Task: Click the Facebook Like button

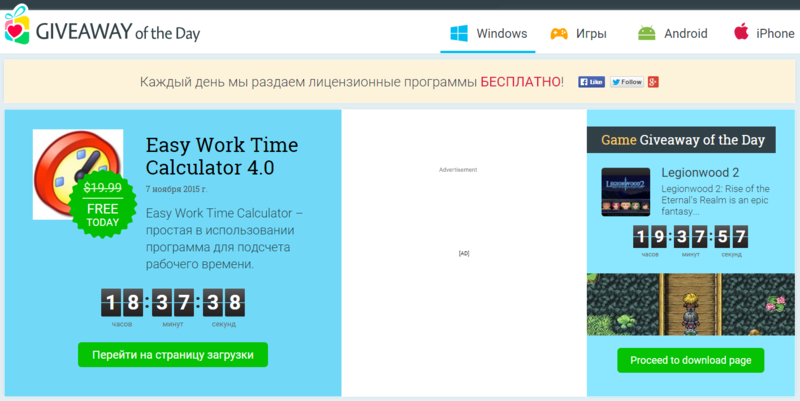Action: coord(591,82)
